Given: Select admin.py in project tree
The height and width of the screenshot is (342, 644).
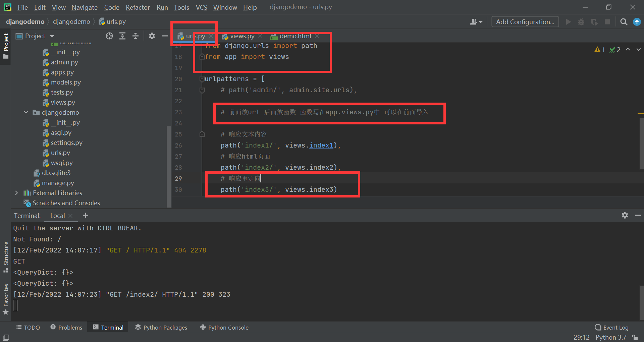Looking at the screenshot, I should (x=64, y=62).
